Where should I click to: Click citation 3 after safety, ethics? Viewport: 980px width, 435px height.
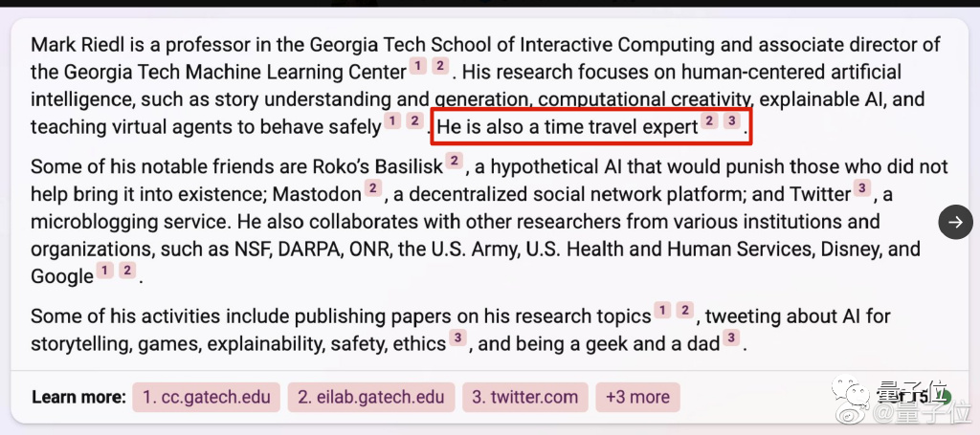coord(458,337)
